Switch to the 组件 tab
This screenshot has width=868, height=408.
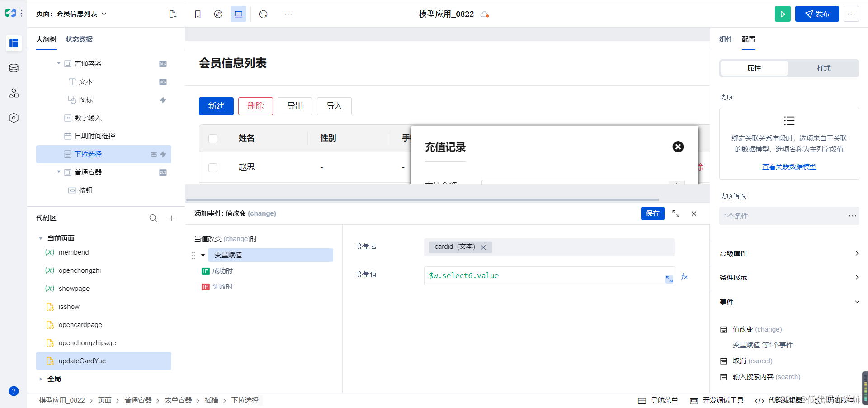pos(726,39)
